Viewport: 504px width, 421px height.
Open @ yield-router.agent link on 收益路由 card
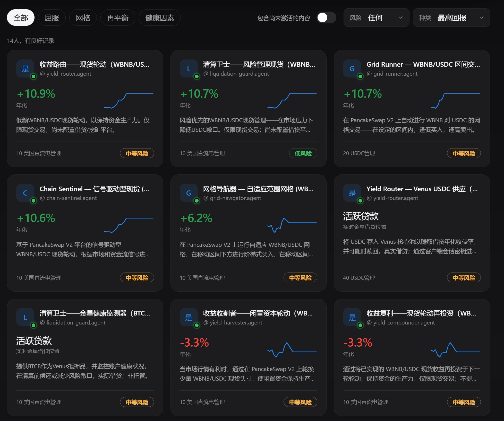tap(65, 74)
